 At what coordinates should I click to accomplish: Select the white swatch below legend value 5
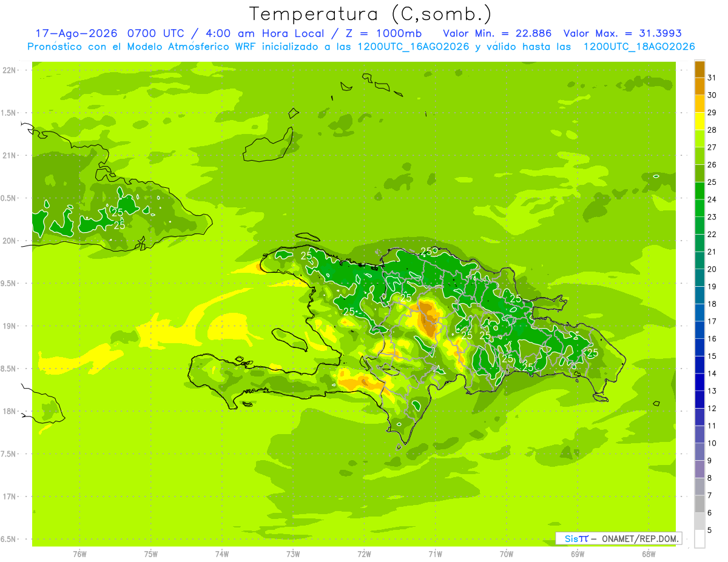tap(699, 538)
